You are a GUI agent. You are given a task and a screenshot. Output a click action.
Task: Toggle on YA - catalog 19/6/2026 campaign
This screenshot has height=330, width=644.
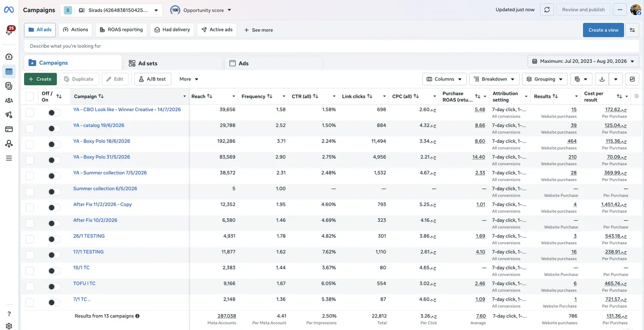[54, 128]
